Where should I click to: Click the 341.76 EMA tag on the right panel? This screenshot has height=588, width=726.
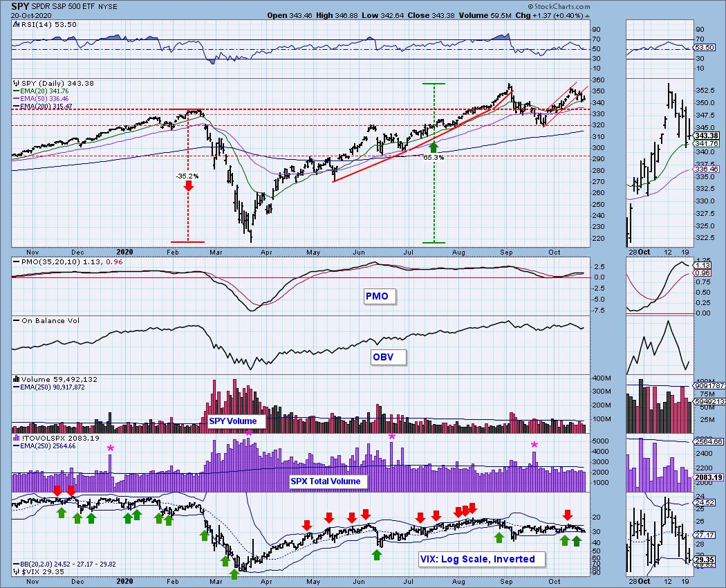click(707, 144)
